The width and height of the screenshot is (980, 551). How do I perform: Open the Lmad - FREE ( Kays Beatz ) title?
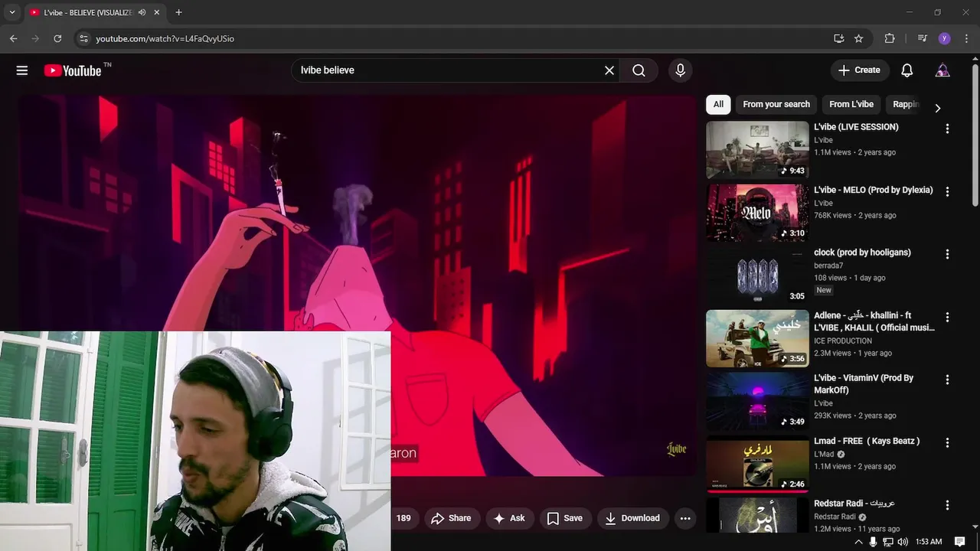[x=867, y=441]
